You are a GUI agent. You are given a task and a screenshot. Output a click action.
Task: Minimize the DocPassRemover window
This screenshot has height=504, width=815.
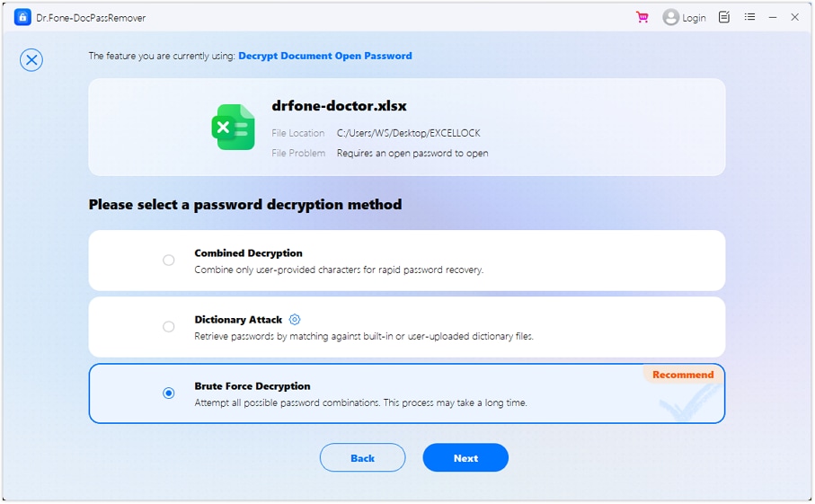(x=773, y=17)
